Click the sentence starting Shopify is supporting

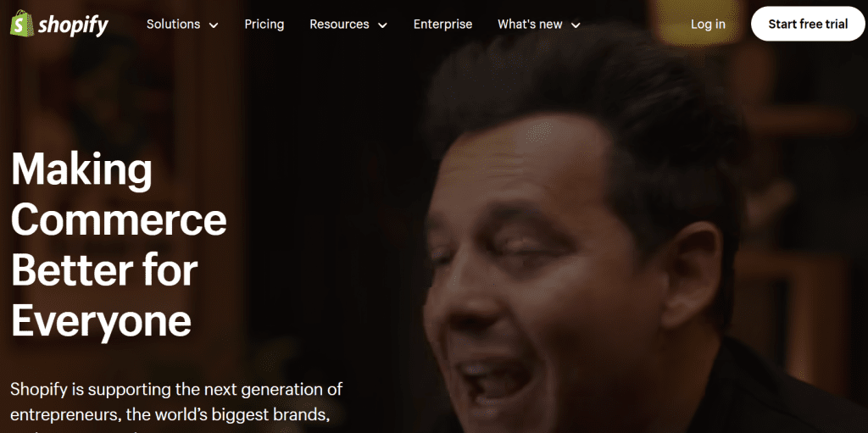pyautogui.click(x=176, y=389)
